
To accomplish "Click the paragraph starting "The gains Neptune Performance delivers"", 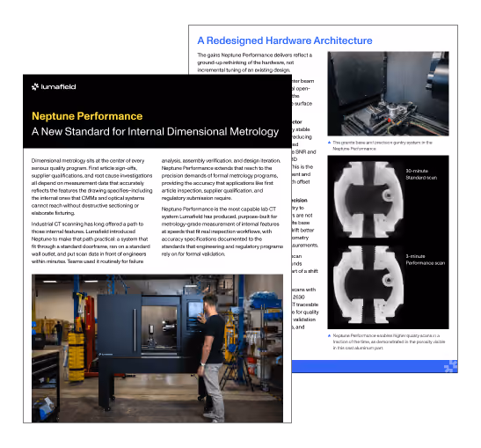I will pos(255,62).
